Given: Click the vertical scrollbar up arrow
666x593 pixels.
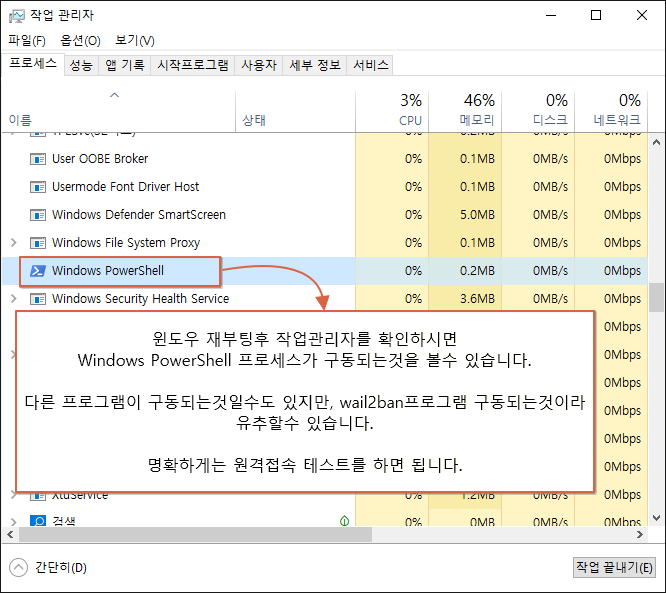Looking at the screenshot, I should 656,142.
